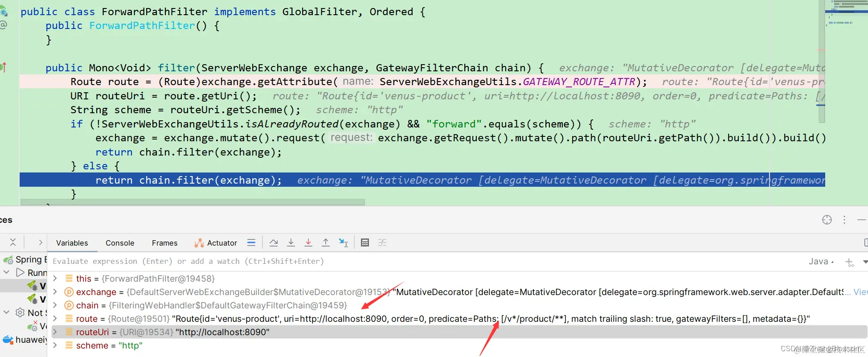Click the Docker icon next to huawei
Image resolution: width=868 pixels, height=357 pixels.
(x=8, y=340)
